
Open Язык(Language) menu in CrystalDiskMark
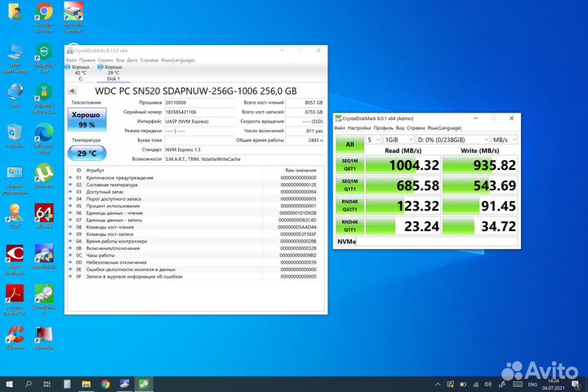(444, 128)
